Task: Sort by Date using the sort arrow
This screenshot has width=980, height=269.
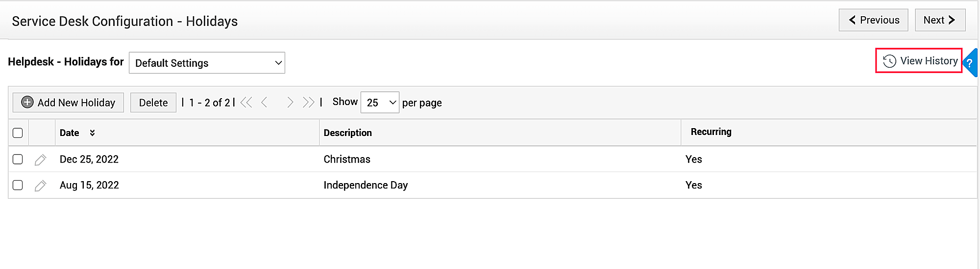Action: coord(92,133)
